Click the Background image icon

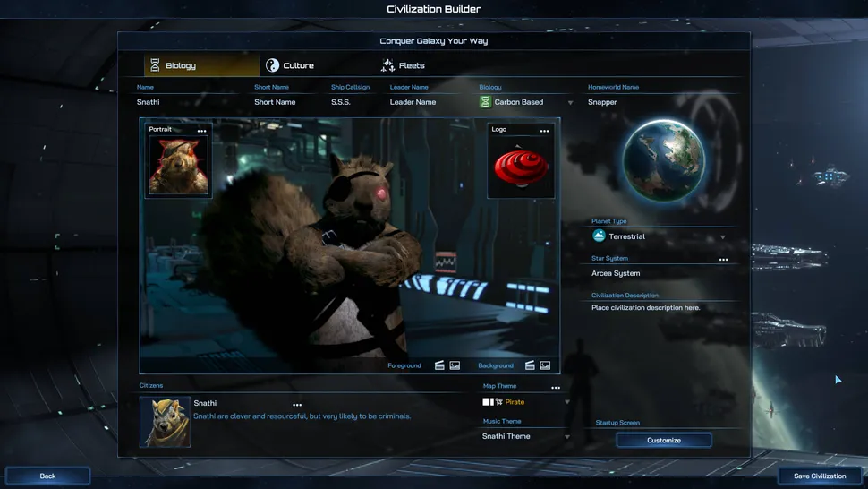[545, 365]
